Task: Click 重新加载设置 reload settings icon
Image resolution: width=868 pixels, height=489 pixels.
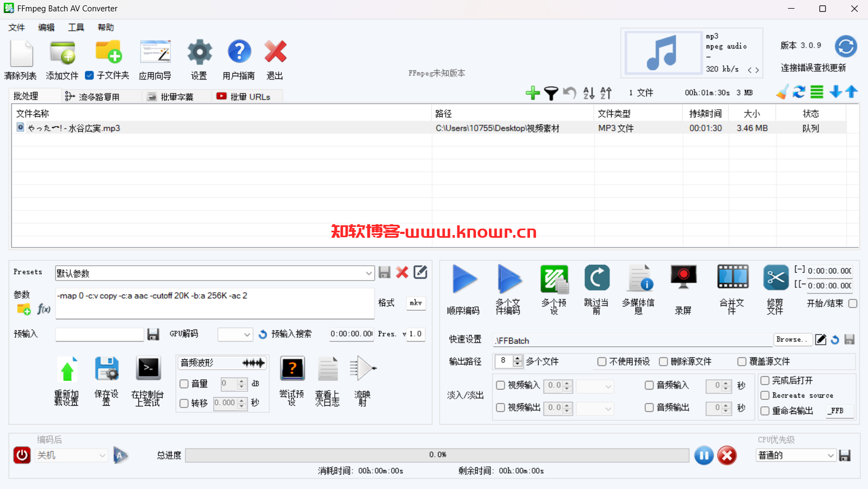Action: click(x=67, y=370)
